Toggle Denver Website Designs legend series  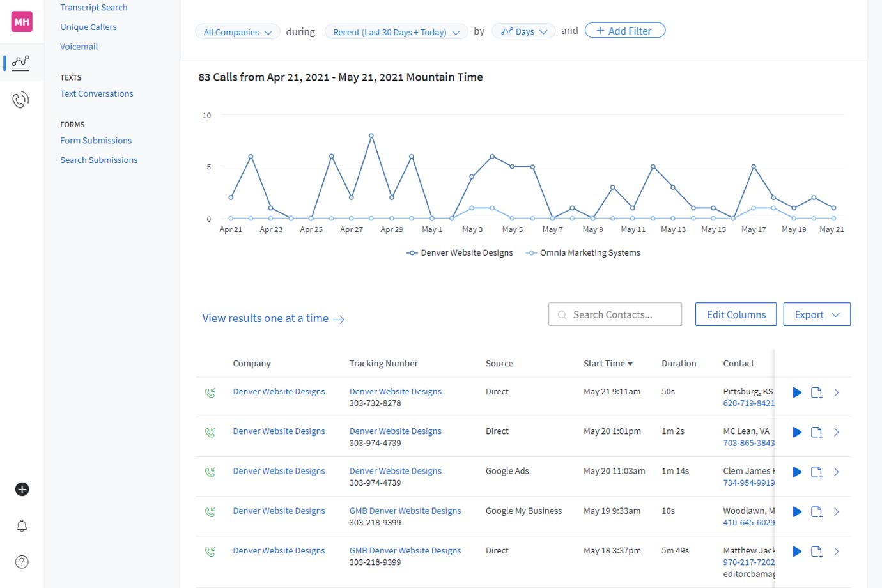(x=460, y=252)
